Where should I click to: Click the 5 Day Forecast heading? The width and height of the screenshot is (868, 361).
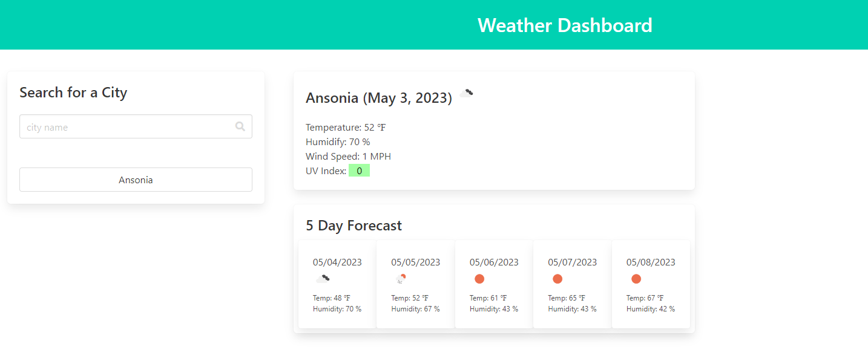click(x=353, y=225)
